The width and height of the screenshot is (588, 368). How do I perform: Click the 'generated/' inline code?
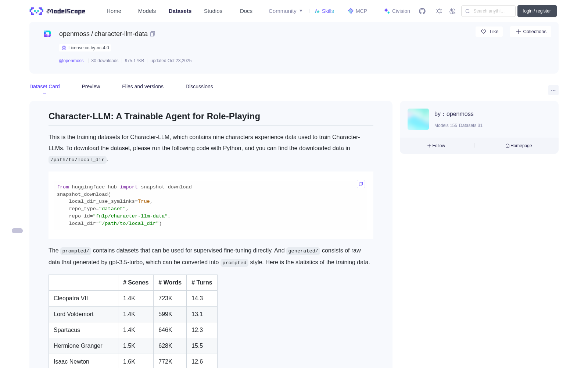(x=303, y=251)
